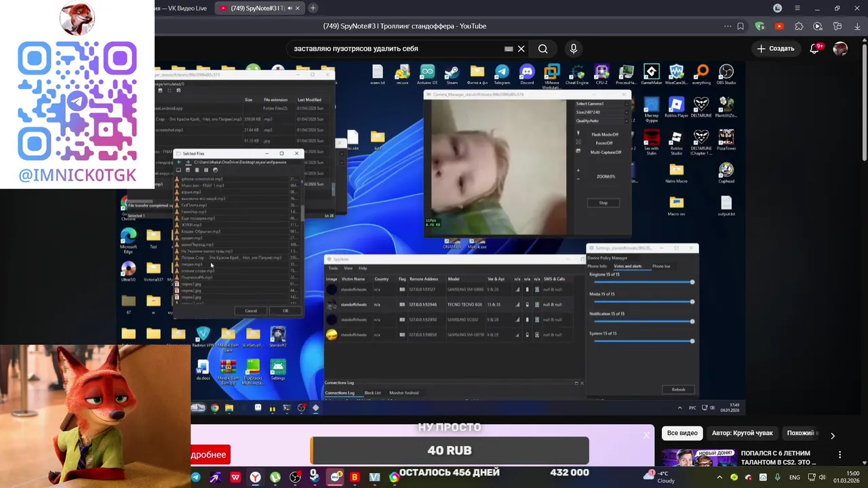Toggle Faces option in Camera Manager

604,143
